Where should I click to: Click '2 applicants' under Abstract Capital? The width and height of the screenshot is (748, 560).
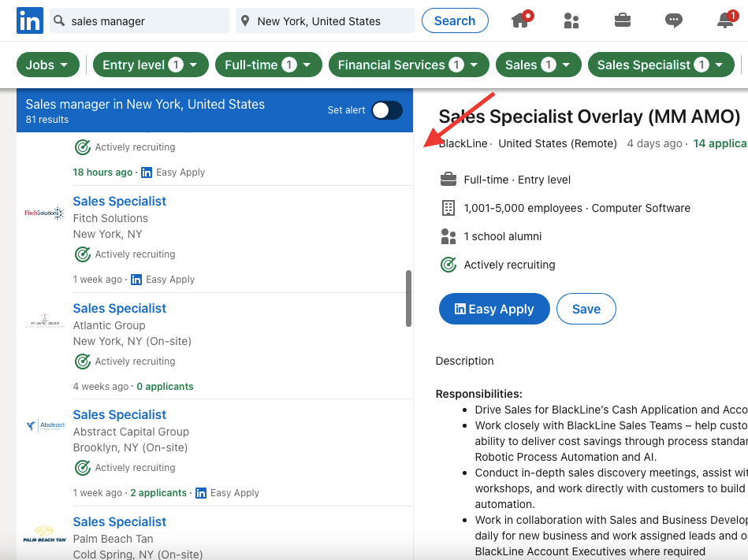click(158, 493)
